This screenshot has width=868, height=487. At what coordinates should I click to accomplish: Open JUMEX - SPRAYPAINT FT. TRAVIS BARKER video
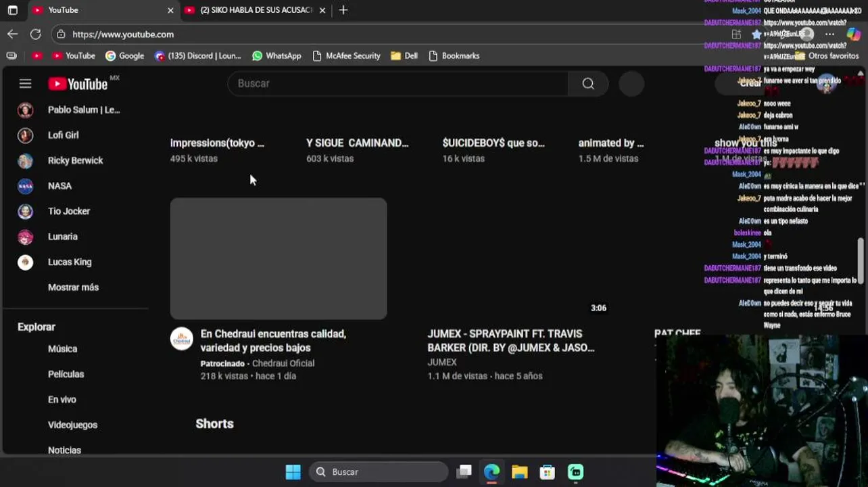(x=511, y=341)
